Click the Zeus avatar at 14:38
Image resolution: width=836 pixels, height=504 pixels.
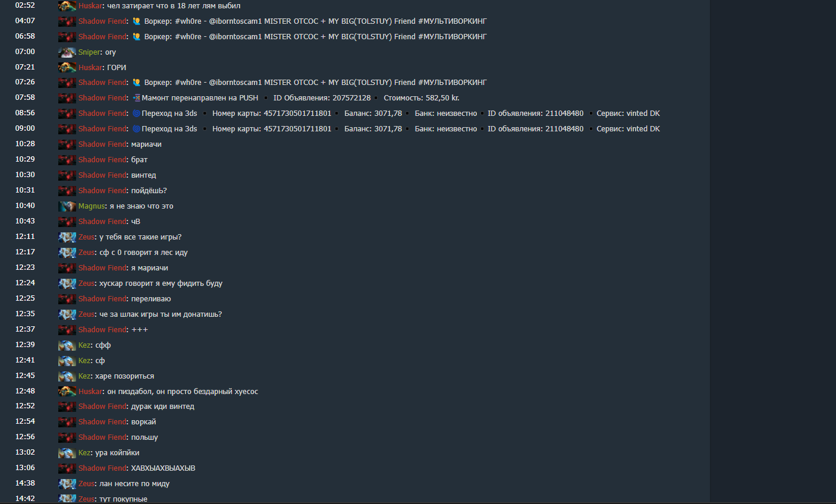67,483
